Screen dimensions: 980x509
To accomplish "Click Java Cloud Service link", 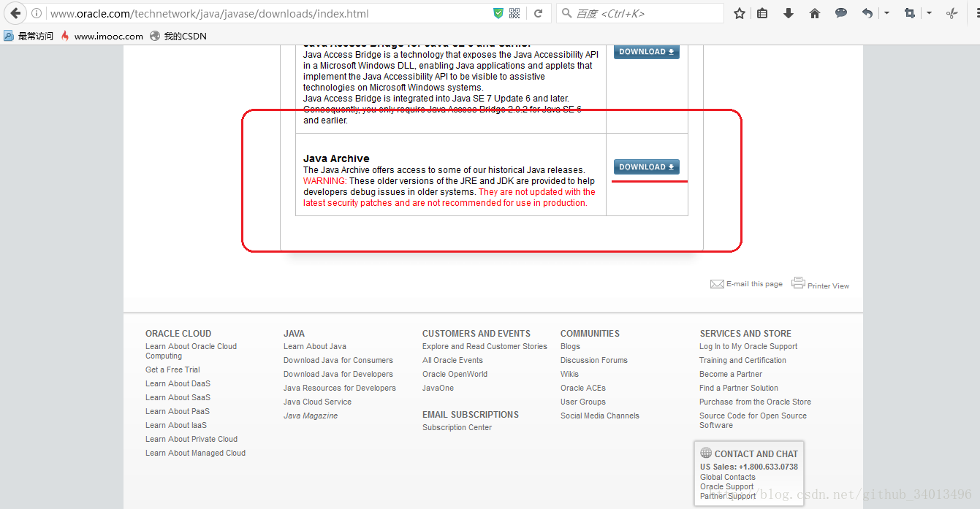I will tap(317, 402).
